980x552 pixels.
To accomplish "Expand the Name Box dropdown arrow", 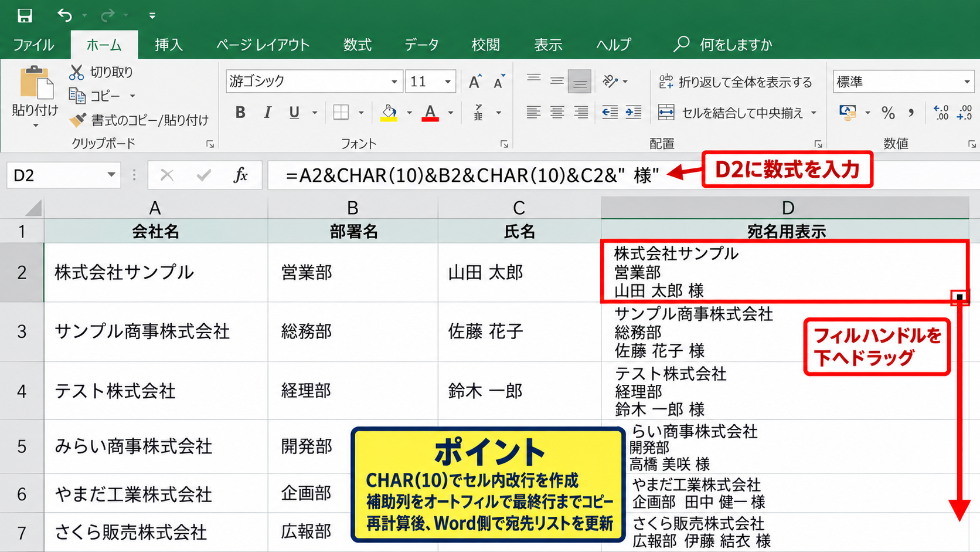I will point(111,175).
